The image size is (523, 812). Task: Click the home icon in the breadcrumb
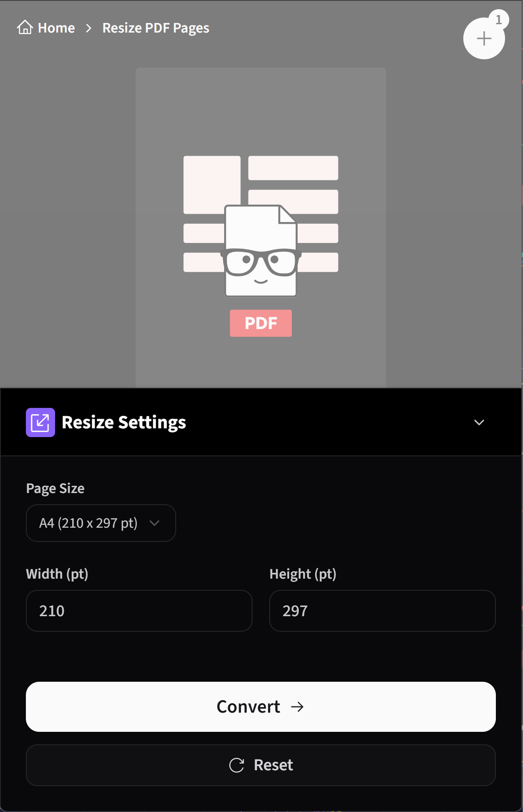click(25, 28)
